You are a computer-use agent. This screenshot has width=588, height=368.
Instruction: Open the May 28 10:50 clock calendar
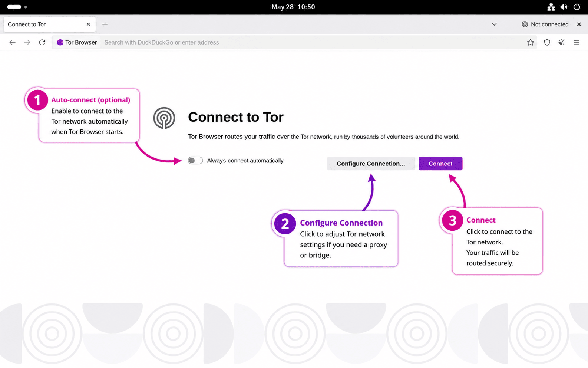pos(293,7)
